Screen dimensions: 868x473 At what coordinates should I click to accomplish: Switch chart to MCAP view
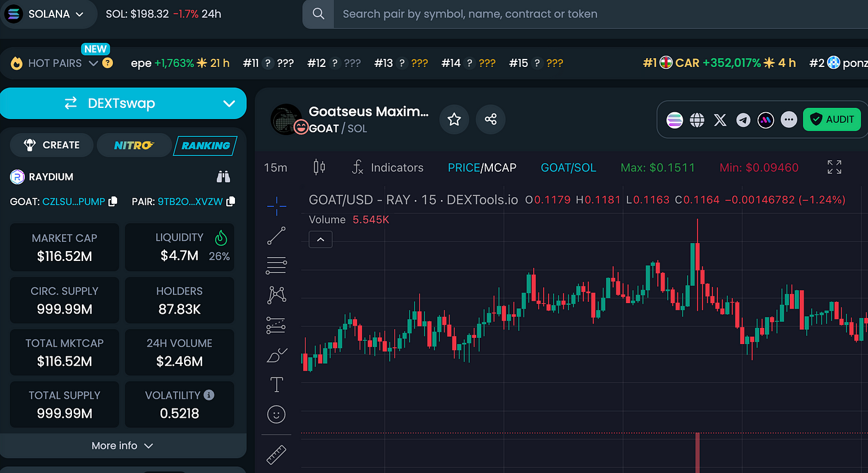point(500,167)
